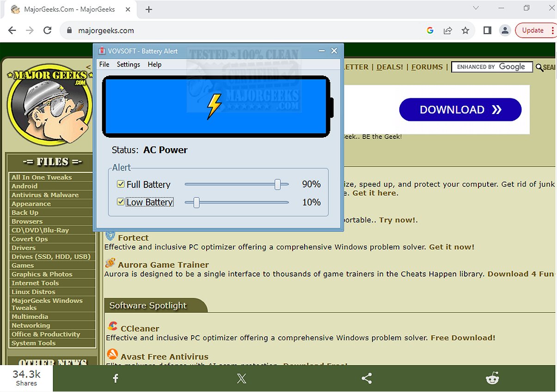Image resolution: width=557 pixels, height=392 pixels.
Task: Share the page on Reddit
Action: click(x=492, y=378)
